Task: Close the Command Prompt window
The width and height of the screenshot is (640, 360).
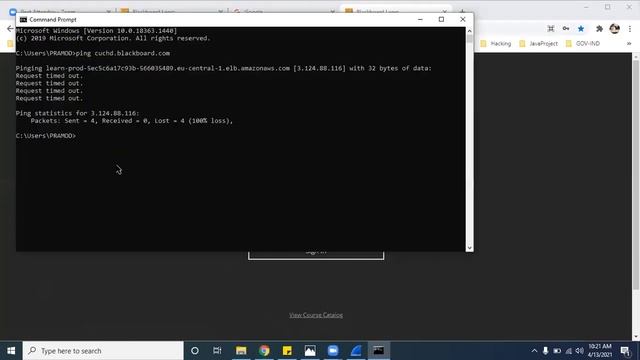Action: (x=462, y=19)
